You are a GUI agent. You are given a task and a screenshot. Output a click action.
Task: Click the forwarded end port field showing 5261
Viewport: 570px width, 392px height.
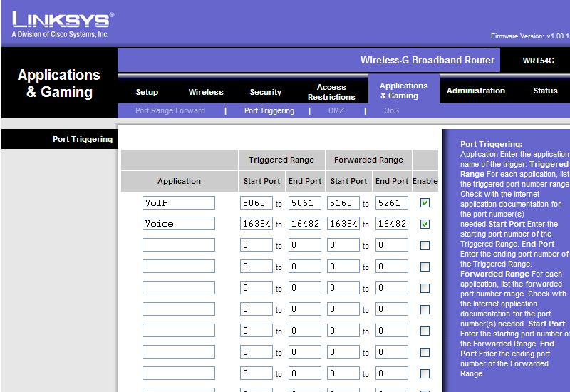click(x=391, y=202)
